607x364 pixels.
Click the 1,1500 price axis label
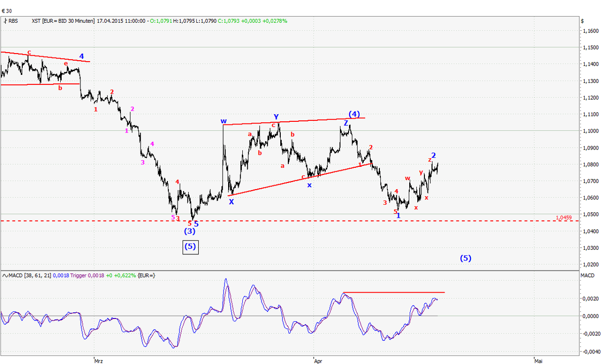pos(590,48)
